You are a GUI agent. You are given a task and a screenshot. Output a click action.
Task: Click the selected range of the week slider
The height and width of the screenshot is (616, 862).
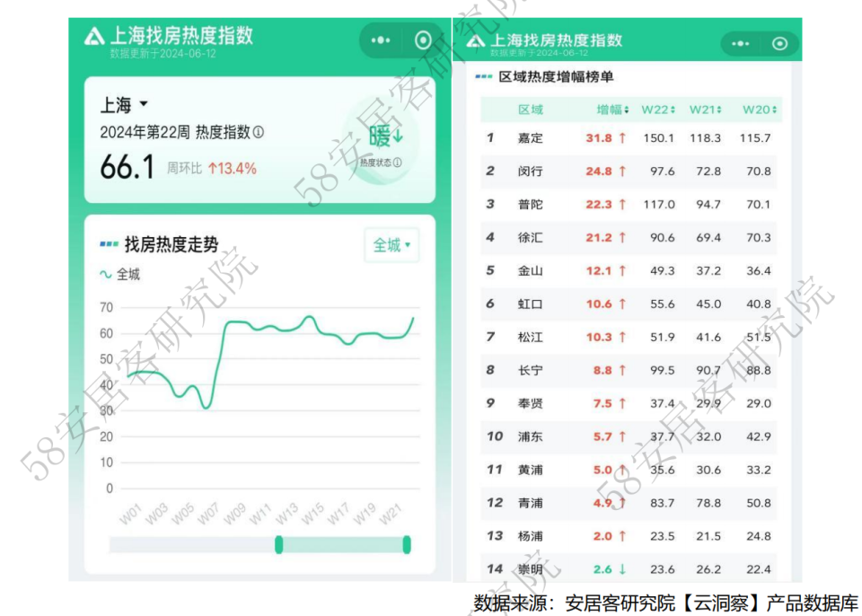tap(342, 544)
